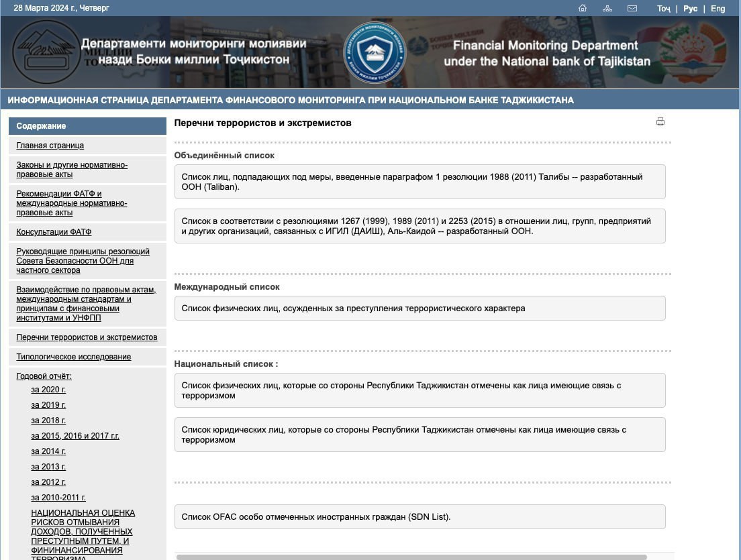Switch language to Eng
Viewport: 741px width, 560px height.
pyautogui.click(x=718, y=9)
